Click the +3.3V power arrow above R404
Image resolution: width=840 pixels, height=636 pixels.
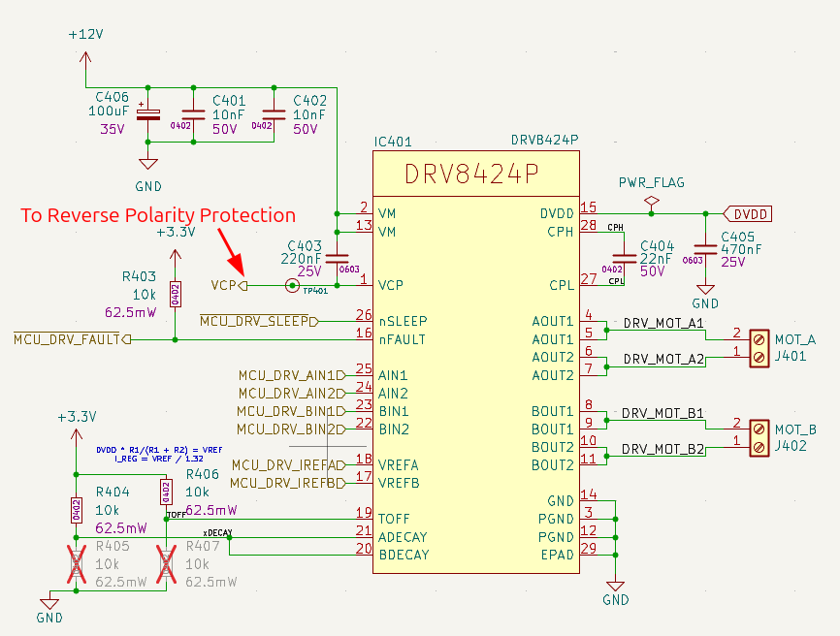tap(76, 435)
